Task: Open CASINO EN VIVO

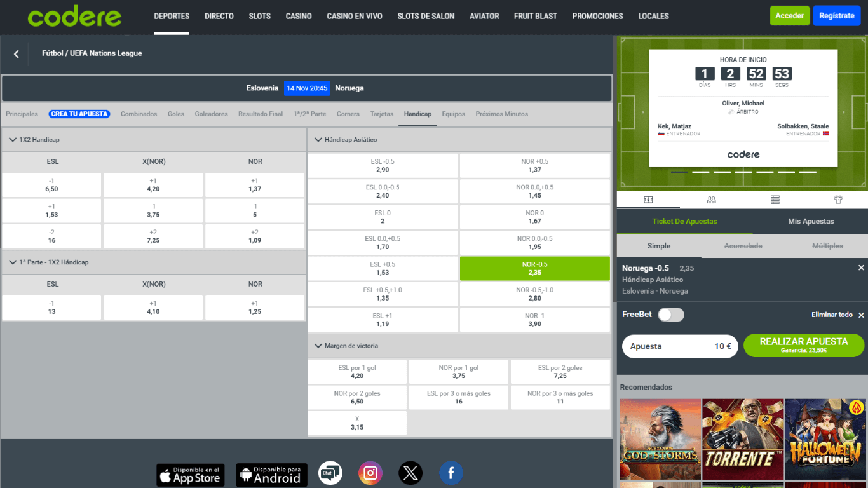Action: point(355,17)
